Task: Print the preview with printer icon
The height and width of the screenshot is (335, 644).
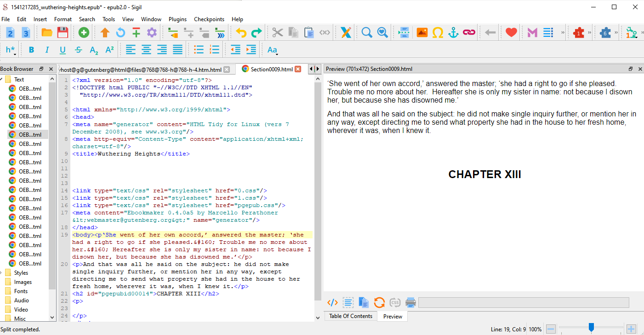Action: (x=410, y=302)
